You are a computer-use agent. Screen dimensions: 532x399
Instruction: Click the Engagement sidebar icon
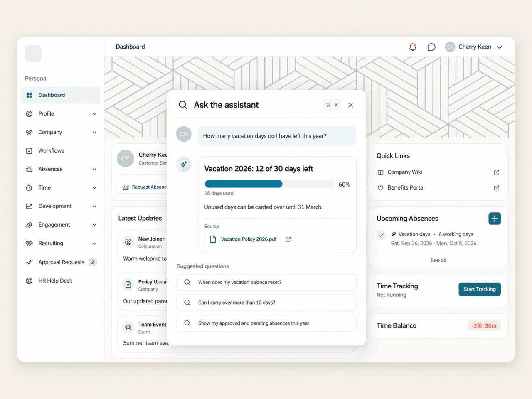click(x=29, y=225)
